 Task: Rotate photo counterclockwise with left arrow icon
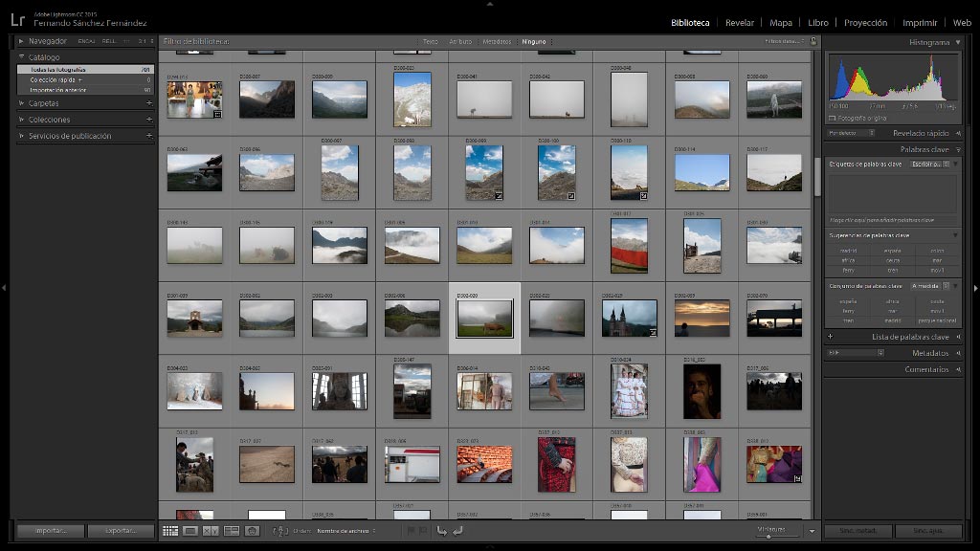click(x=441, y=531)
